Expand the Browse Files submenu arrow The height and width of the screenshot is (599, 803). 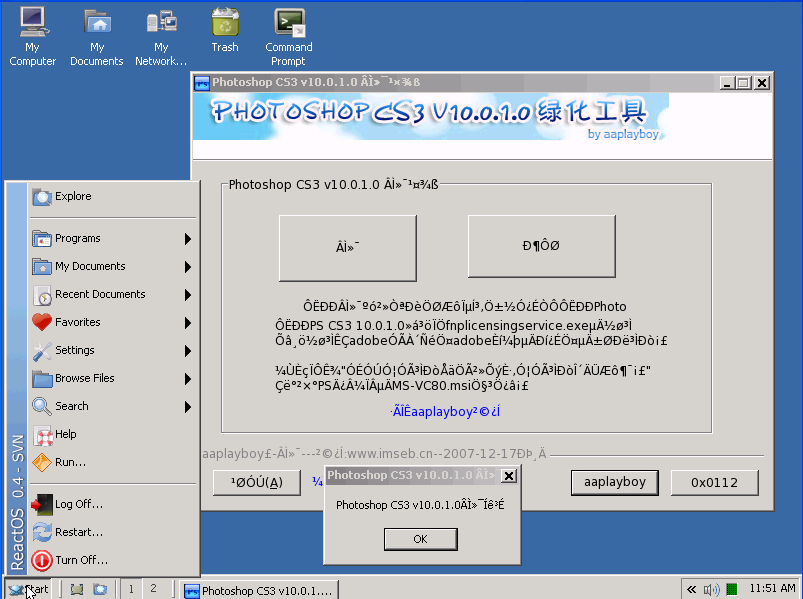click(188, 379)
